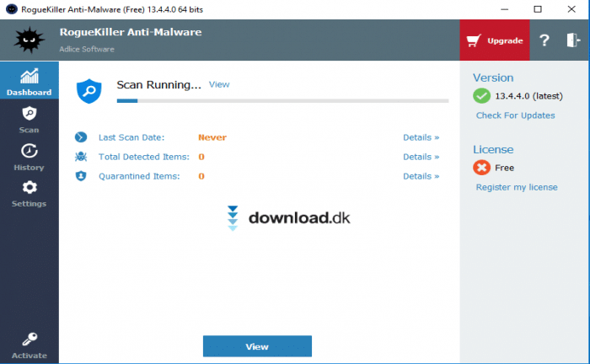Open the History section
Screen dimensions: 590x364
pos(29,158)
